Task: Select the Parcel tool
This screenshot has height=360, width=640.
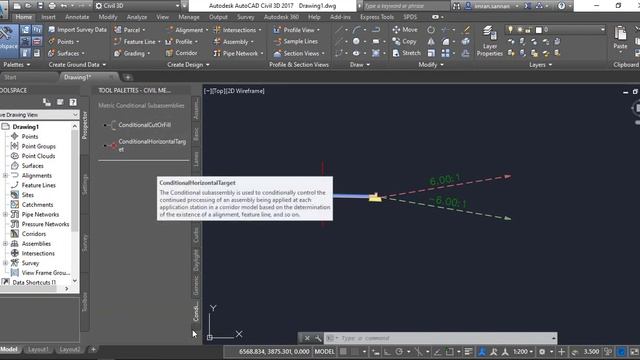Action: [129, 30]
